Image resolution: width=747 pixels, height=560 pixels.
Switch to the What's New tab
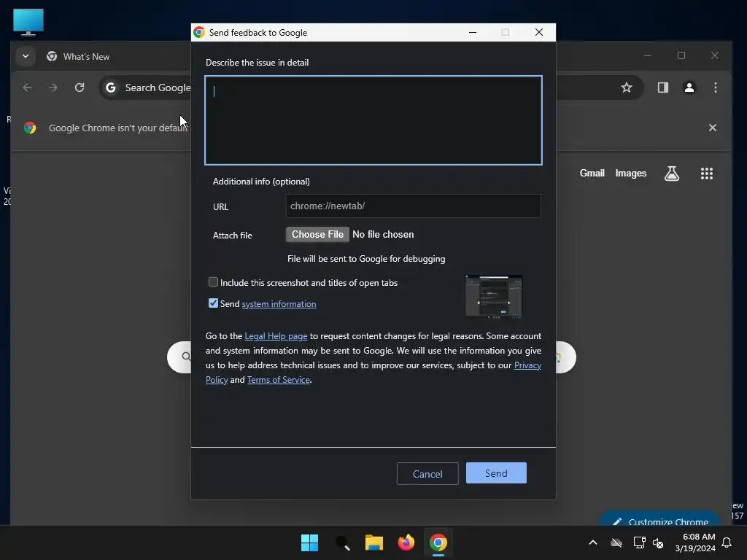(x=86, y=57)
